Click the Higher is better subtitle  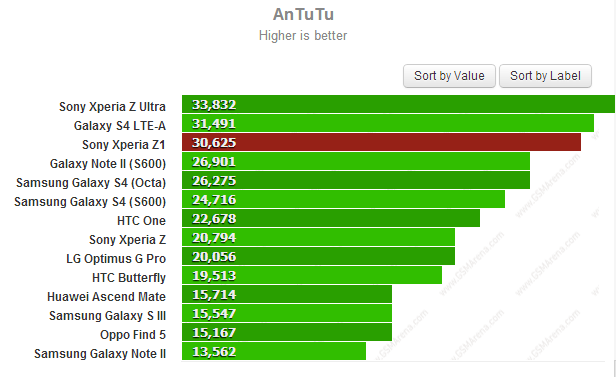303,36
